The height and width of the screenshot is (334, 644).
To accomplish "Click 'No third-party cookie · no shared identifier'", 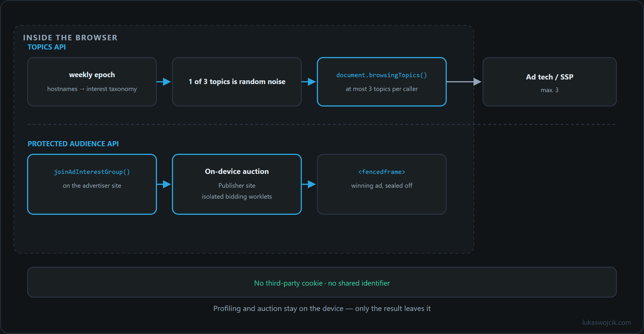I will tap(322, 283).
